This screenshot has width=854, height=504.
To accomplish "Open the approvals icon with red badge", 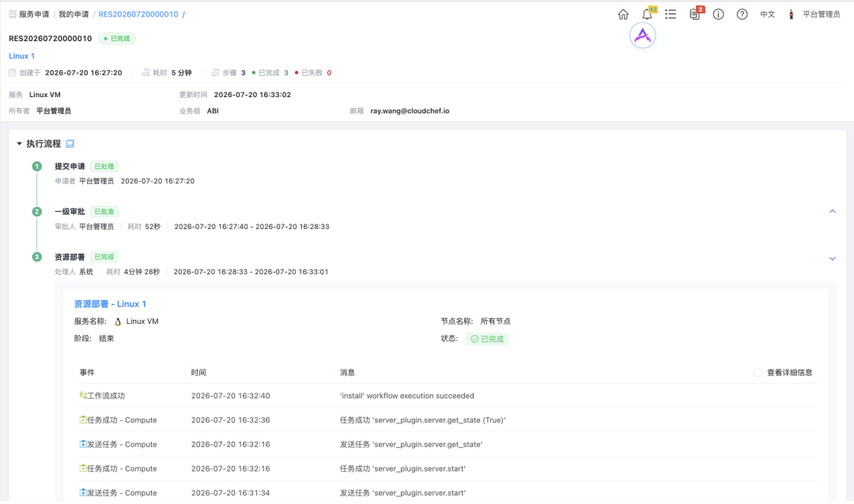I will 695,14.
